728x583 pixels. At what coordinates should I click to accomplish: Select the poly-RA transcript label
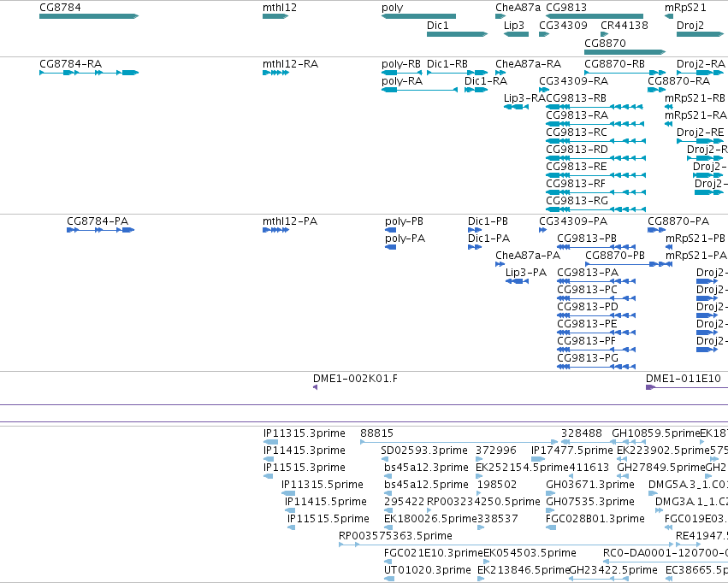402,80
